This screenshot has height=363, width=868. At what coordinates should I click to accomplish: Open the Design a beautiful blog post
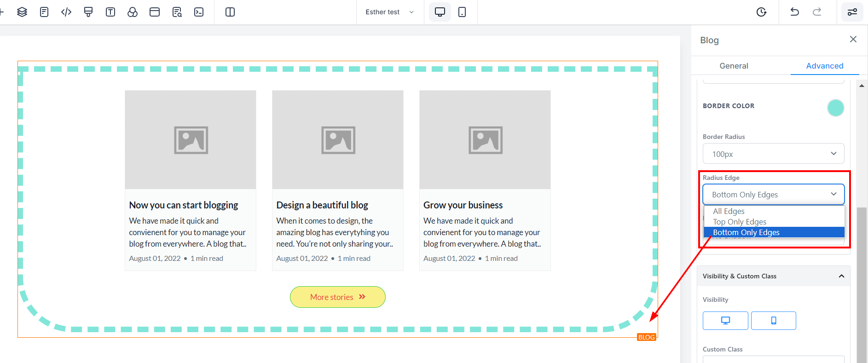coord(322,205)
